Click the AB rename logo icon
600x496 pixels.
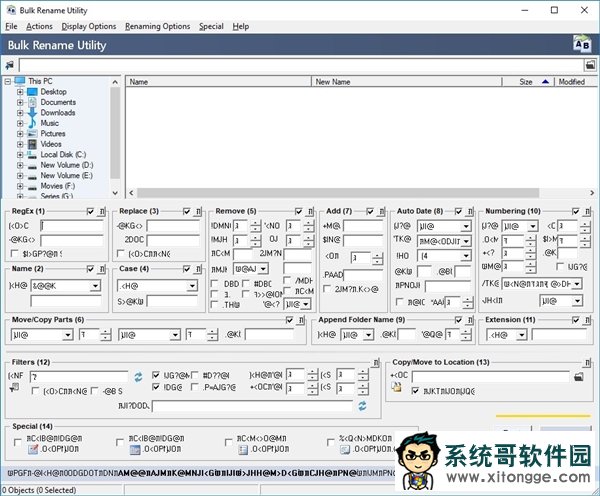pos(580,44)
